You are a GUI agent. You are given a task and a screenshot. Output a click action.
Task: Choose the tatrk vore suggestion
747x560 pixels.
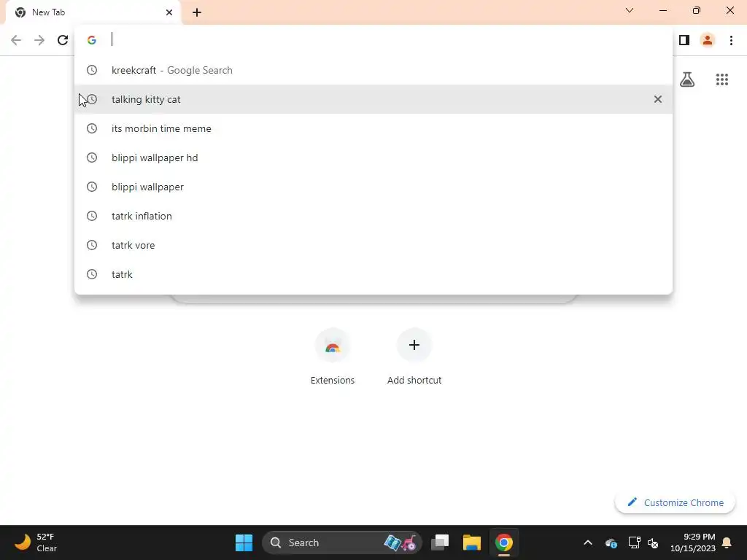pyautogui.click(x=373, y=245)
